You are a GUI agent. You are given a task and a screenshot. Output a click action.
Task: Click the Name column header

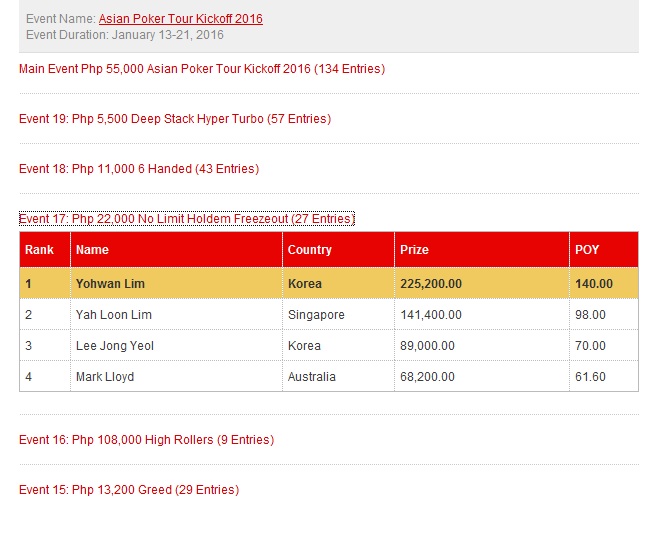click(x=92, y=250)
